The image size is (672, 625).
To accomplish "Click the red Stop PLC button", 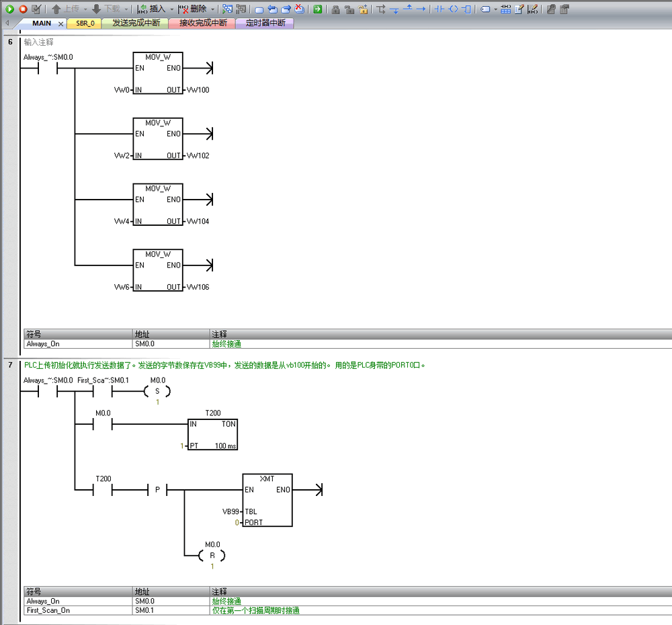I will pos(23,9).
